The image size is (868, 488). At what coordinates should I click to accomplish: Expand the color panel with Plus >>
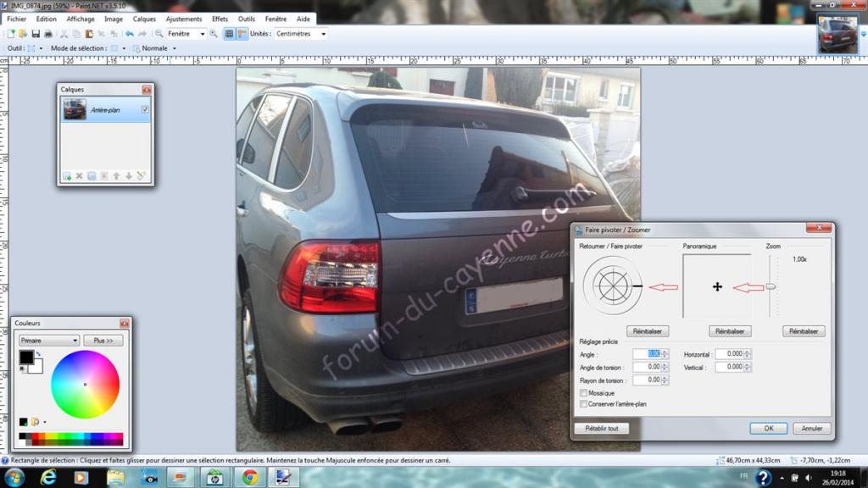103,341
